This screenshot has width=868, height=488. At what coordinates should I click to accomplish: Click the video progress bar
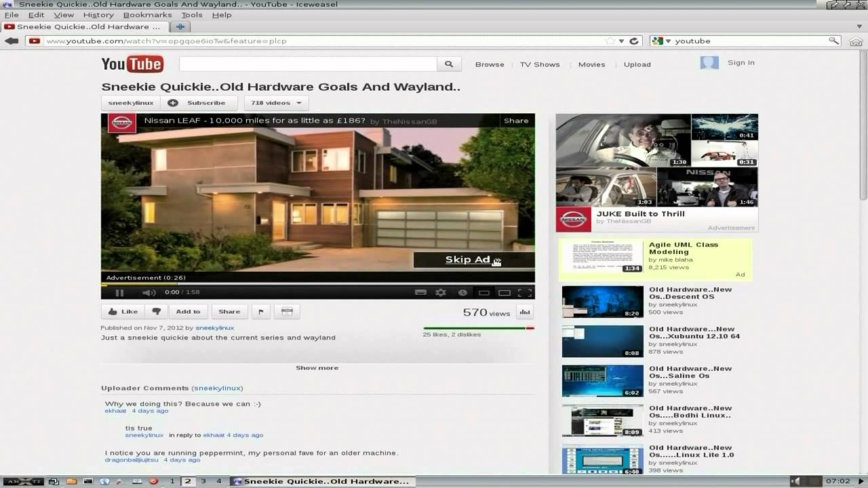click(x=318, y=284)
